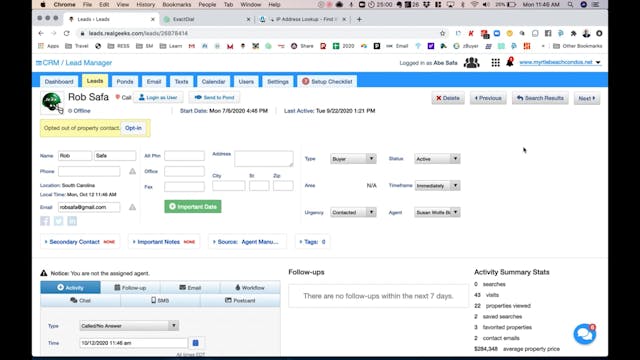Focus the Phone input field
Screen dimensions: 640x360
coord(89,171)
